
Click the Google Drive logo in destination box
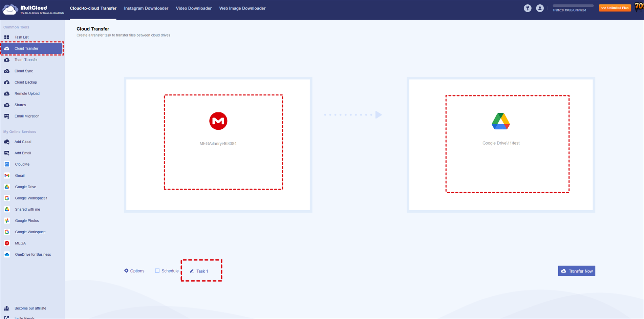tap(501, 121)
